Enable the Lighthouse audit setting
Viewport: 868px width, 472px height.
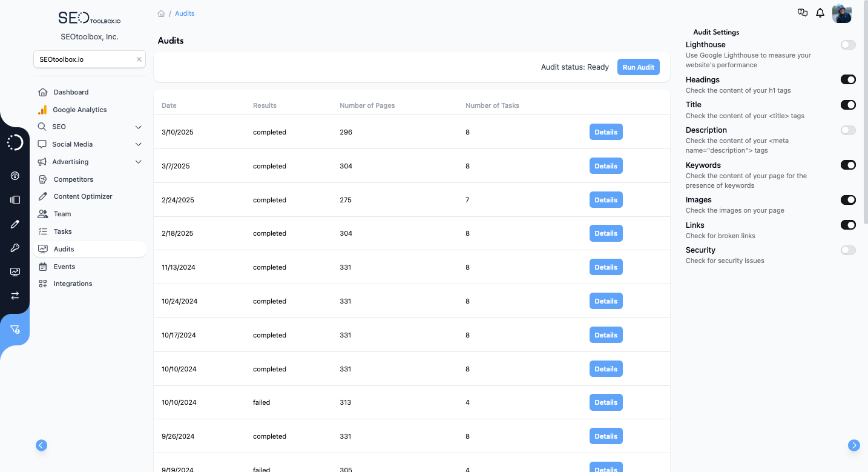pyautogui.click(x=848, y=44)
